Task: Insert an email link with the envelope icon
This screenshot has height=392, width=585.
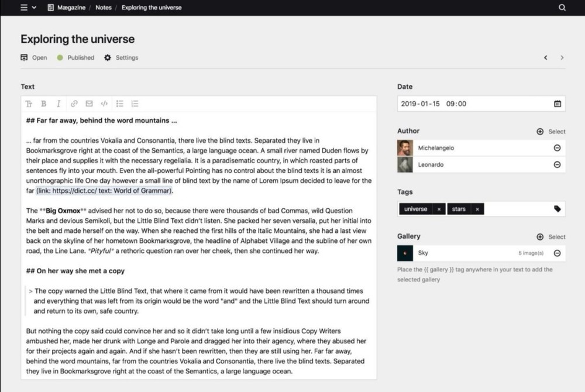Action: pos(89,104)
